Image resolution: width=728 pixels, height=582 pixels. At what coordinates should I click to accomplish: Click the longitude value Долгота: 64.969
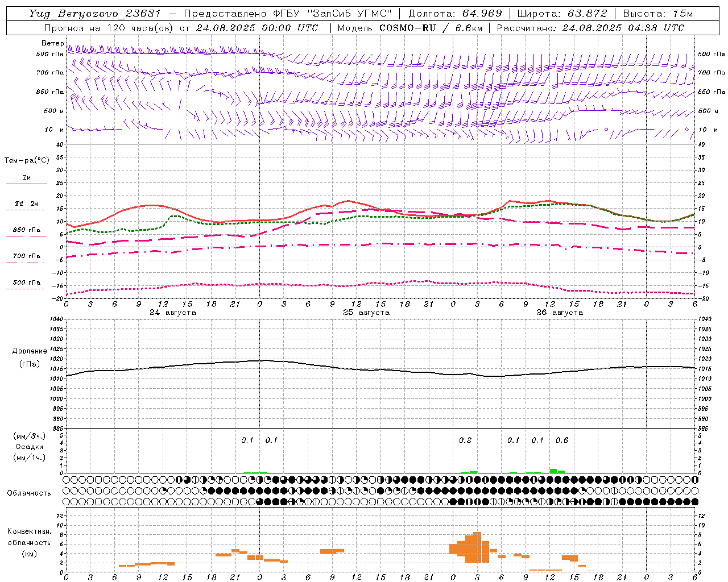coord(455,13)
